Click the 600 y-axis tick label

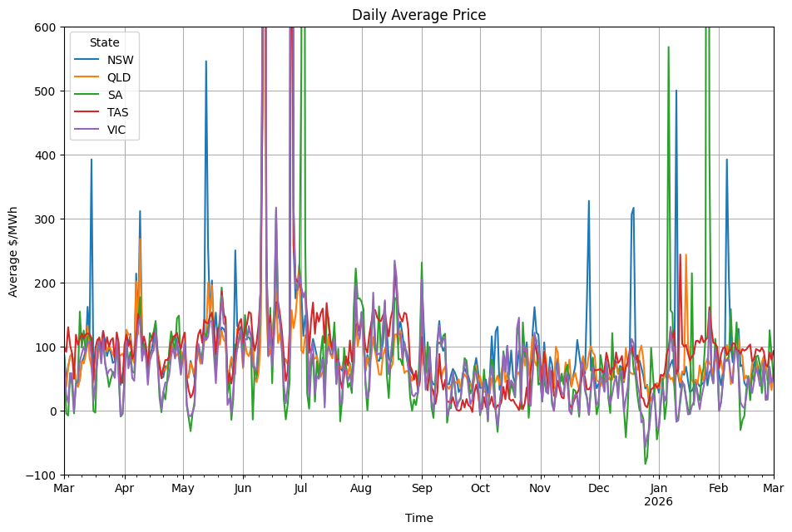pyautogui.click(x=44, y=27)
